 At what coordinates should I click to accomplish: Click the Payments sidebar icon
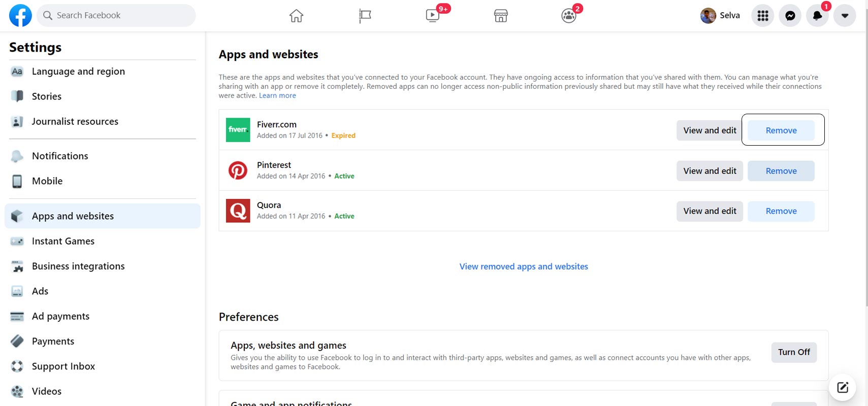pyautogui.click(x=17, y=341)
